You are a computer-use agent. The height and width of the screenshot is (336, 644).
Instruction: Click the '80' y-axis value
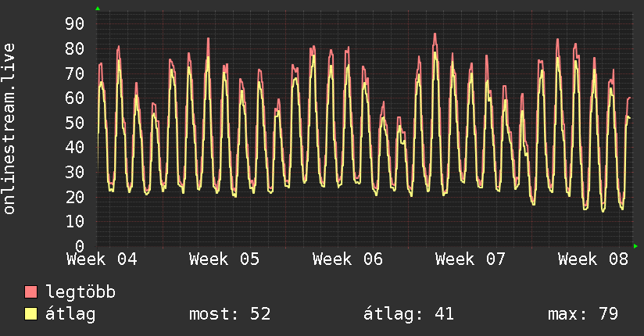pyautogui.click(x=75, y=49)
